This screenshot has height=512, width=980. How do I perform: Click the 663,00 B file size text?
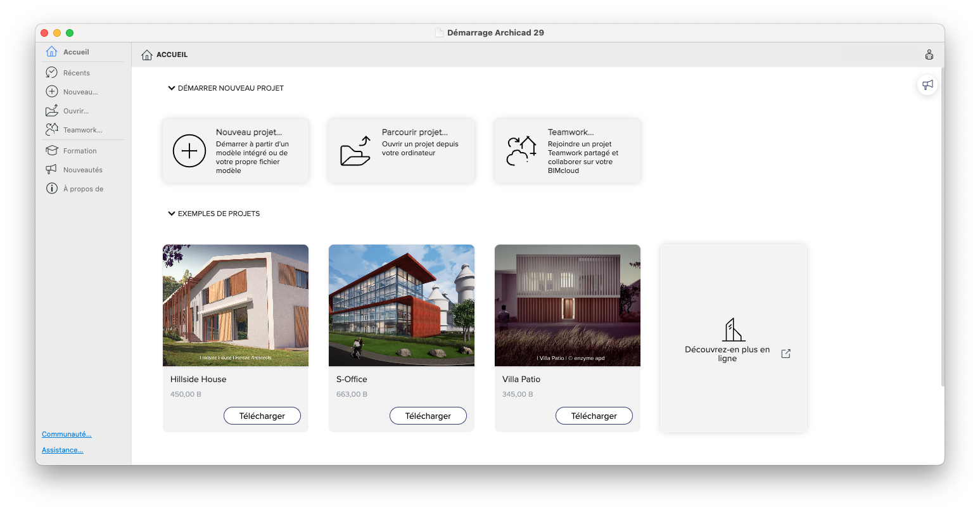[x=352, y=394]
